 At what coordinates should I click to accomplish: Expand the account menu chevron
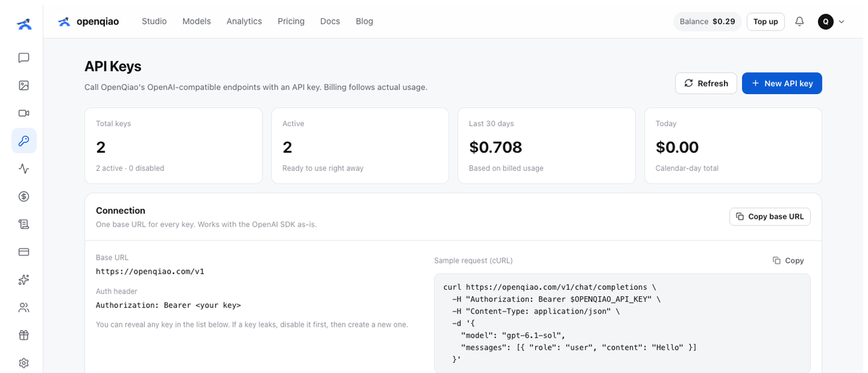pyautogui.click(x=841, y=22)
